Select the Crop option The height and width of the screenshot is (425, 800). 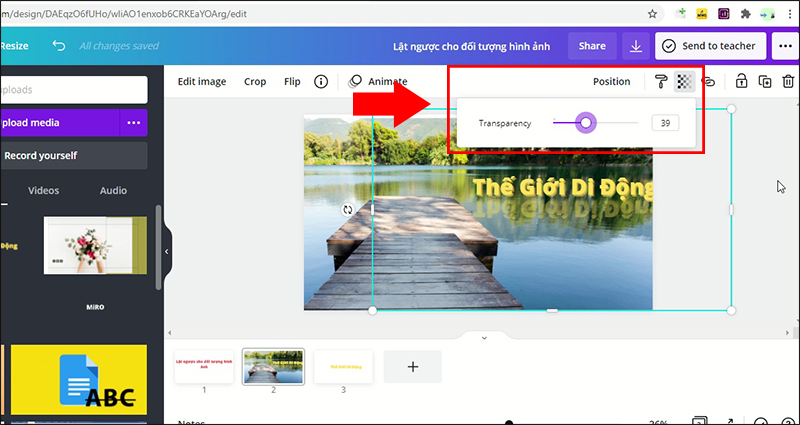click(255, 82)
